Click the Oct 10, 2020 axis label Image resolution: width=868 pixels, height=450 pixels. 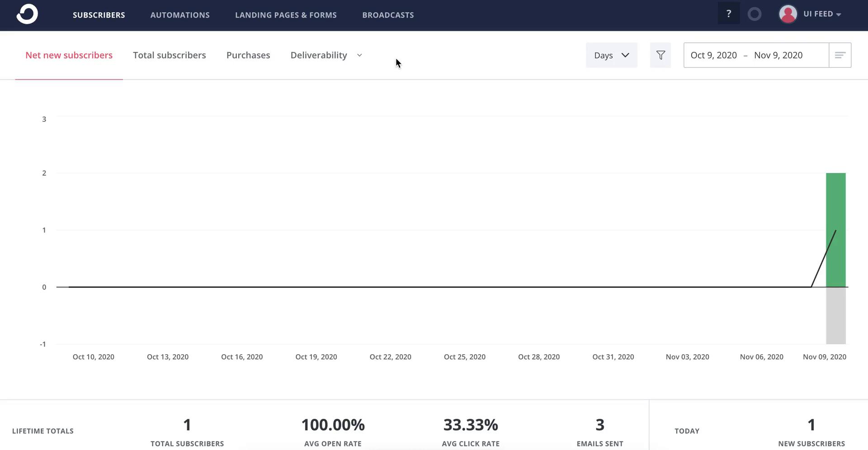[94, 357]
